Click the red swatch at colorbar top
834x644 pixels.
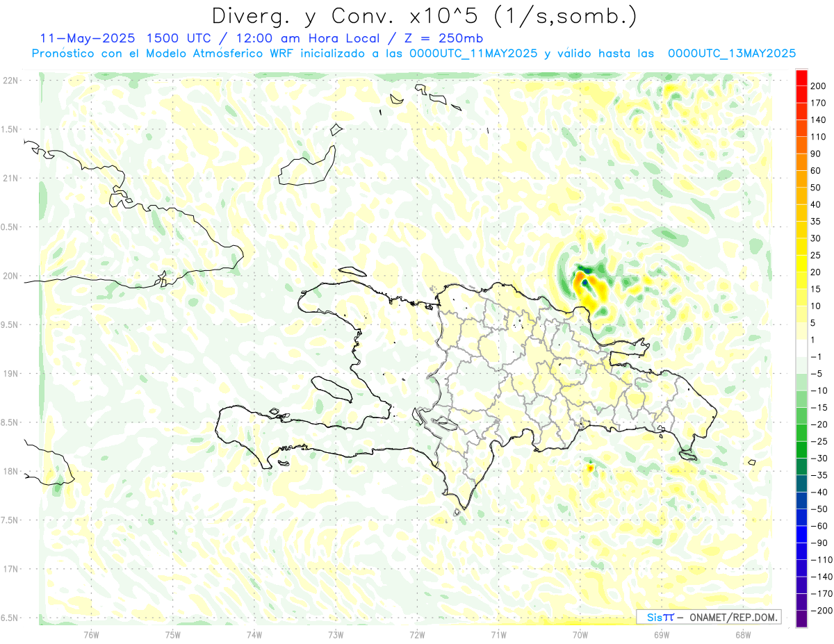(801, 77)
